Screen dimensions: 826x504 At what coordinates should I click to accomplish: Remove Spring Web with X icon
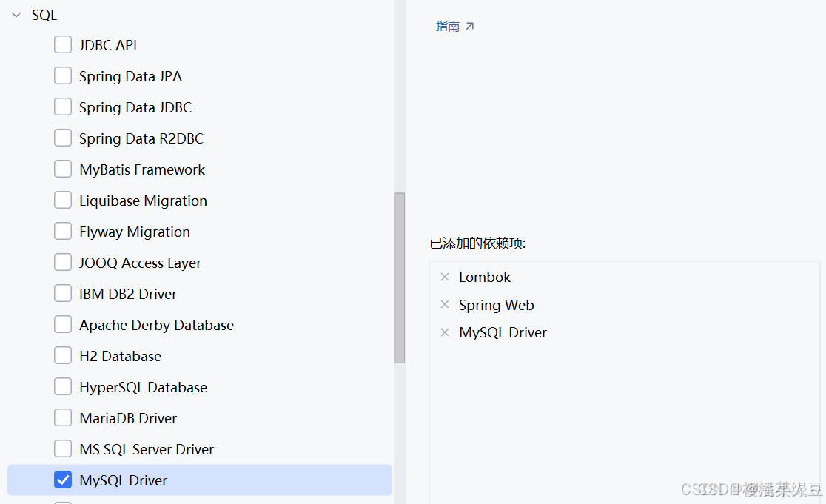pos(445,304)
